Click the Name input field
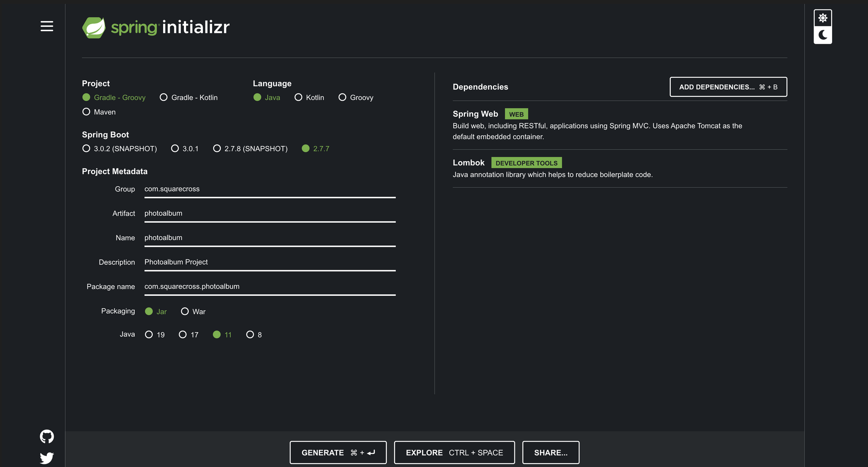 [270, 238]
